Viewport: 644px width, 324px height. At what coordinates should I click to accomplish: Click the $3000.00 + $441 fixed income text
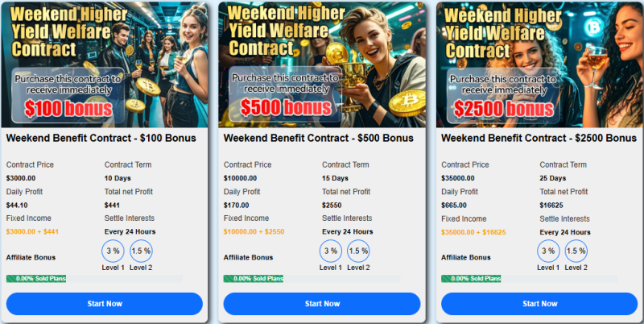point(32,231)
